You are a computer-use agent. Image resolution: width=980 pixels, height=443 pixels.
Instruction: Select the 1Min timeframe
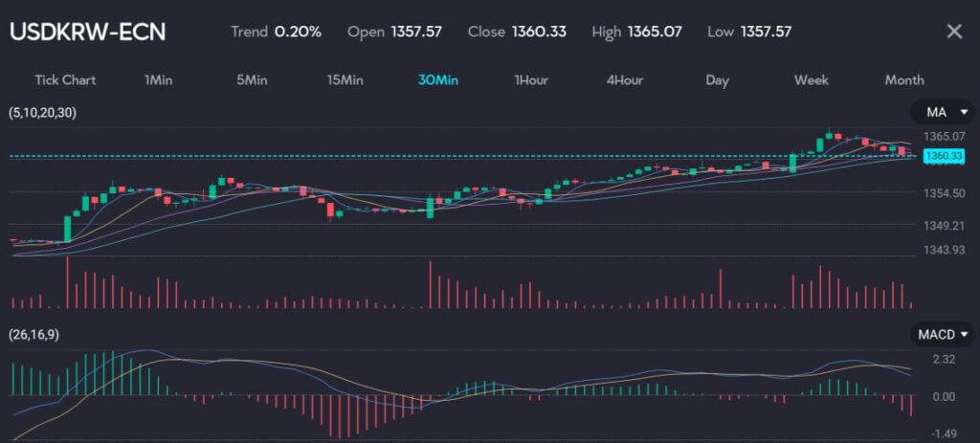159,80
